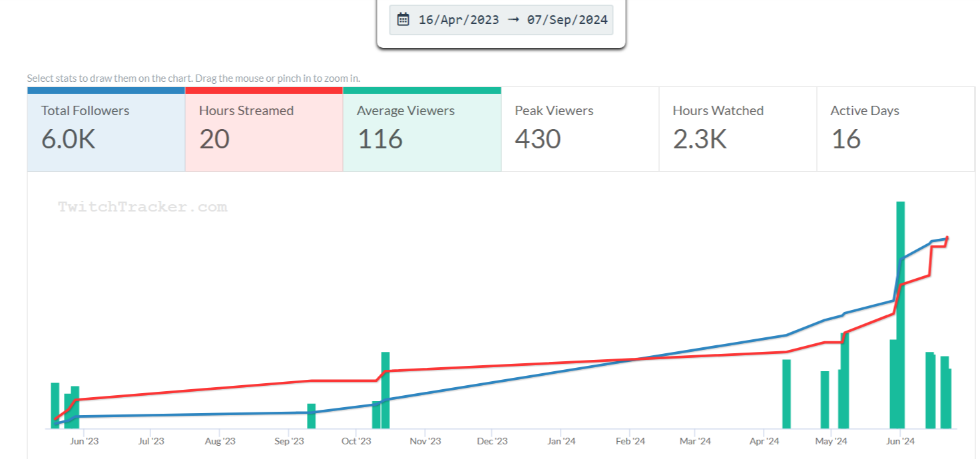Click the tallest green bar near Jun '24
Viewport: 980px width, 459px height.
[901, 315]
